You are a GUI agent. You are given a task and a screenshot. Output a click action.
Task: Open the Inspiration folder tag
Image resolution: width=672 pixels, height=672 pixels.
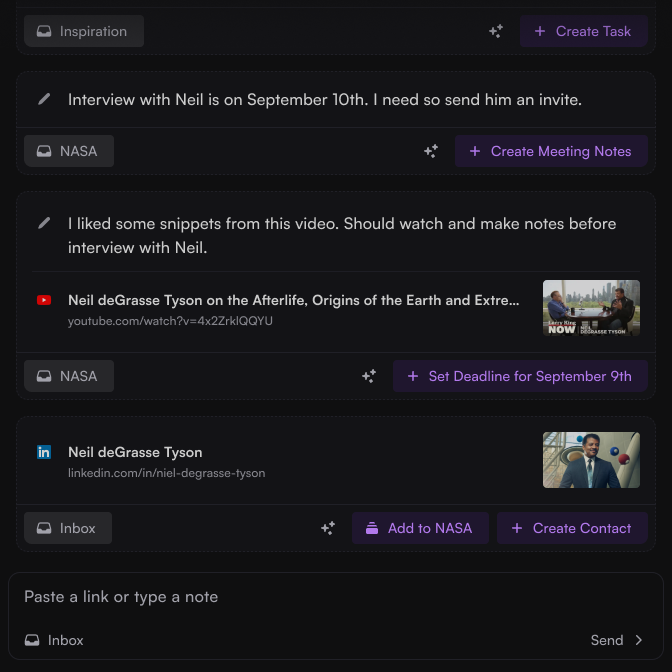(84, 31)
